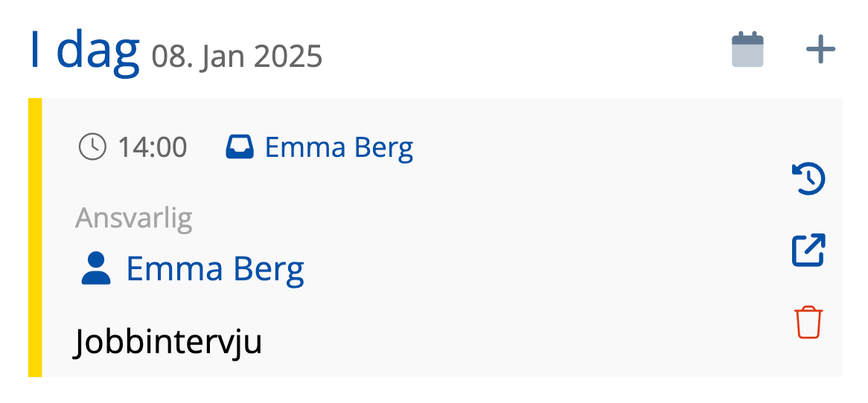Click the "I dag" heading
The image size is (868, 403).
click(x=84, y=49)
